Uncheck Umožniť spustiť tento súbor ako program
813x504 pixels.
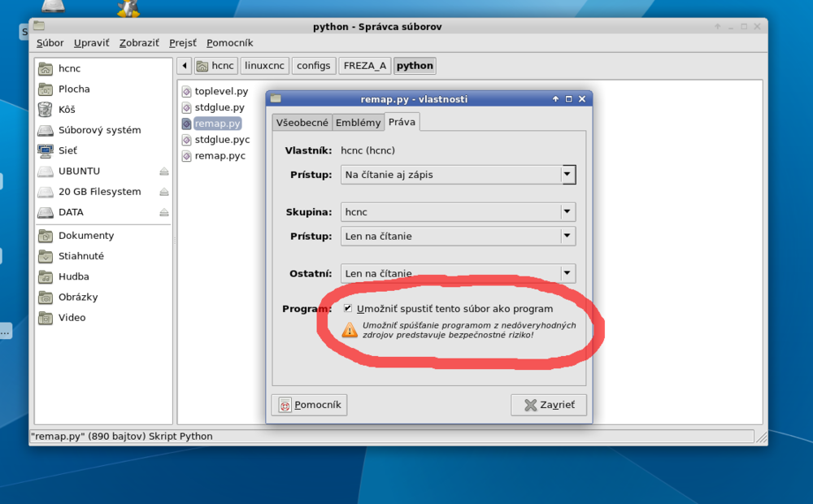[348, 309]
